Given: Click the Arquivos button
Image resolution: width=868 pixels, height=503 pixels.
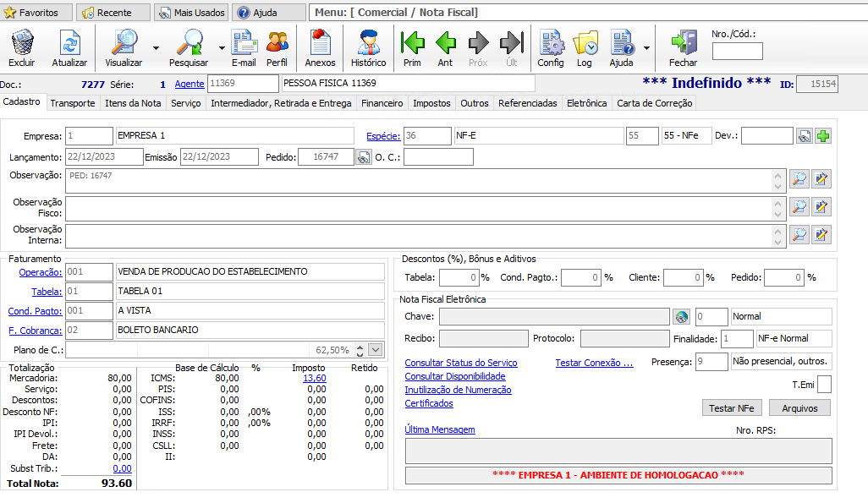Looking at the screenshot, I should click(800, 407).
